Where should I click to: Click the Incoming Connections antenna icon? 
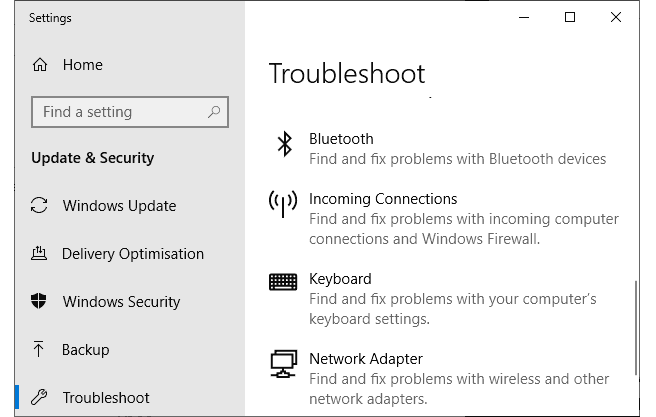click(284, 203)
